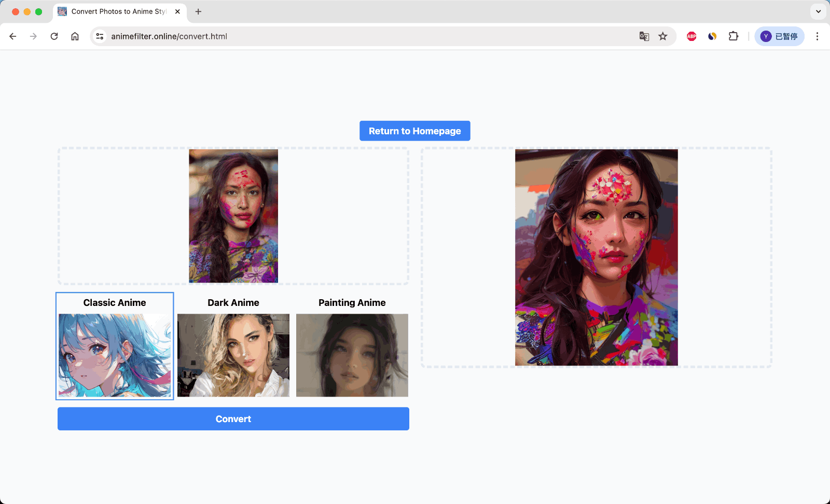The image size is (830, 504).
Task: Go to the browser home page
Action: coord(75,36)
